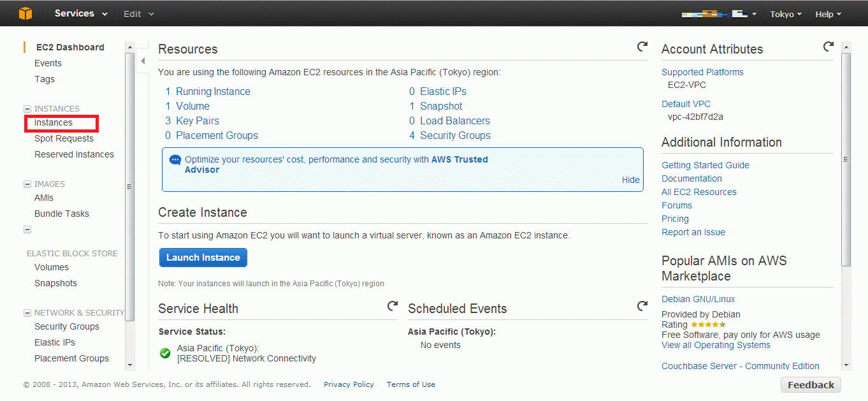
Task: Open Instances in the sidebar
Action: coord(54,122)
